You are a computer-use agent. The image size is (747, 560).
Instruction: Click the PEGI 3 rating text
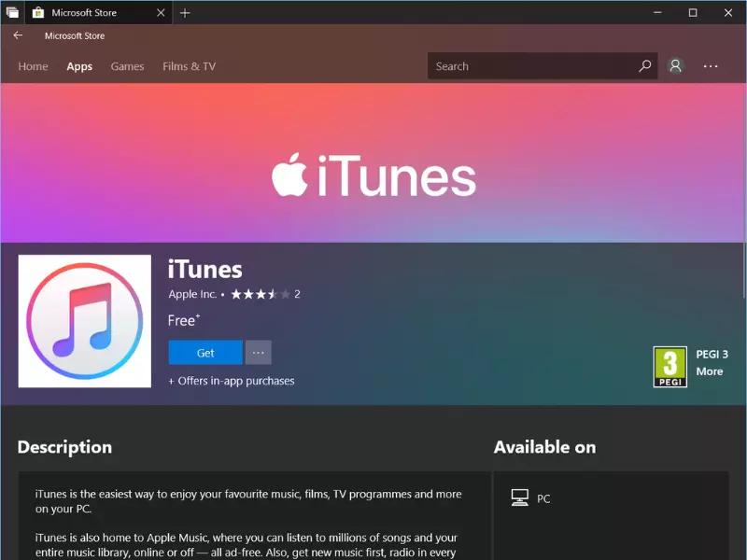(x=712, y=355)
